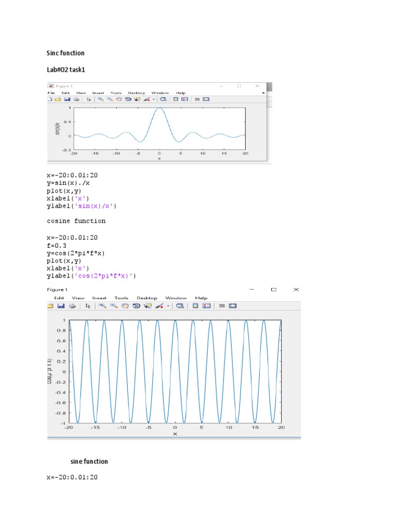Click the sinc curve peak in upper plot
The image size is (399, 532).
(159, 108)
